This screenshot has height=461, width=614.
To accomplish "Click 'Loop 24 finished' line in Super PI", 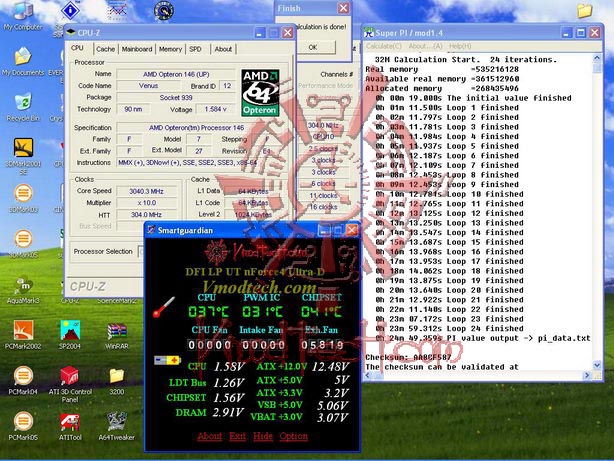I will point(449,329).
